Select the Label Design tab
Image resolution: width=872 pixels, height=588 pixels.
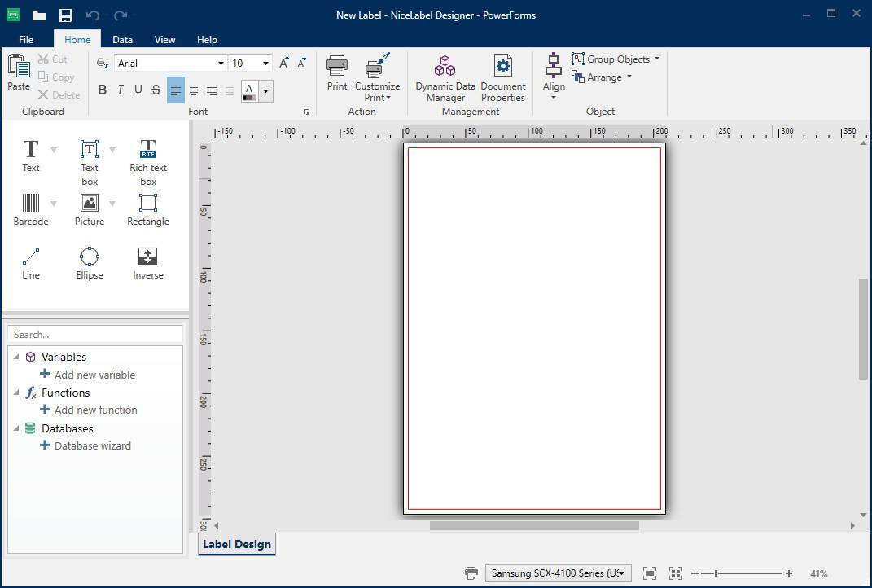pos(237,544)
